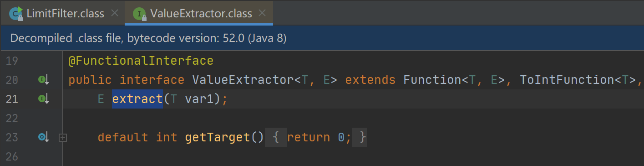Click the 'default' keyword on line 23
The height and width of the screenshot is (166, 644).
click(122, 137)
